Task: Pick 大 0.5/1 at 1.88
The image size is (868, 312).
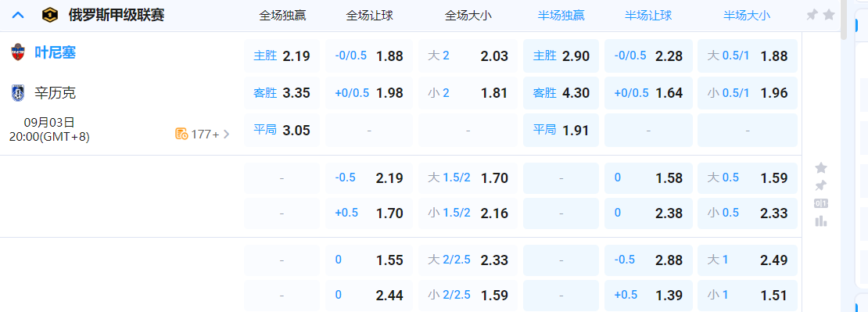Action: coord(748,56)
